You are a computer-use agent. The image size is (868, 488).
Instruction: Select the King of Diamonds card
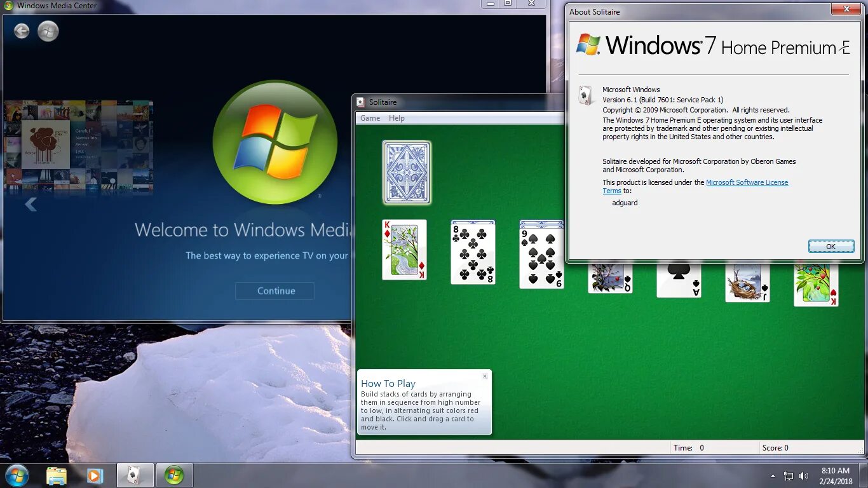click(404, 250)
